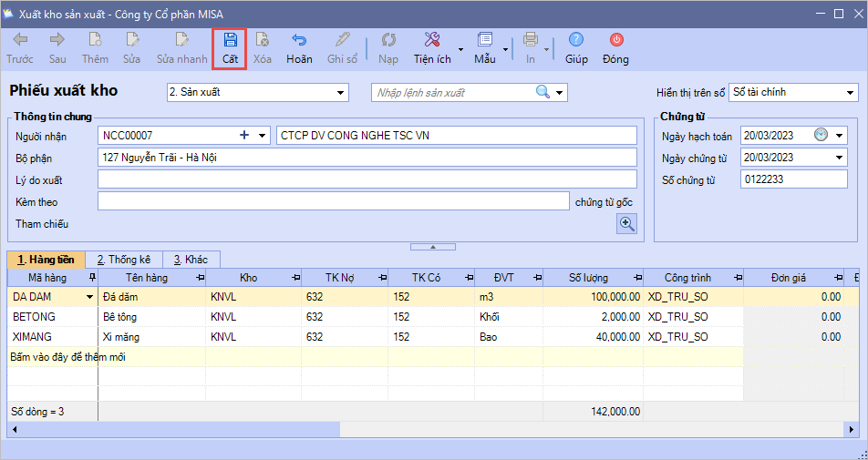The height and width of the screenshot is (460, 868).
Task: Switch to the Thống kê tab
Action: point(122,260)
